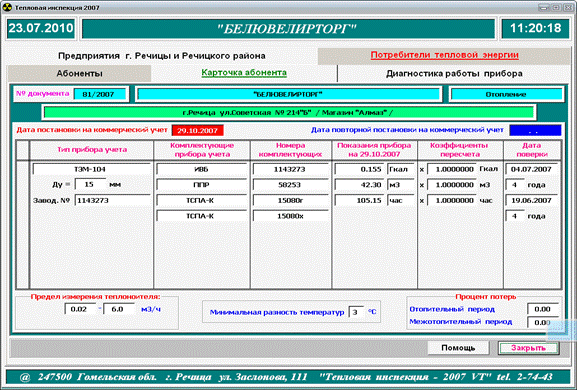Viewport: 577px width, 390px height.
Task: Minimize the Тепловая инспекция 2007 window
Action: [x=544, y=7]
